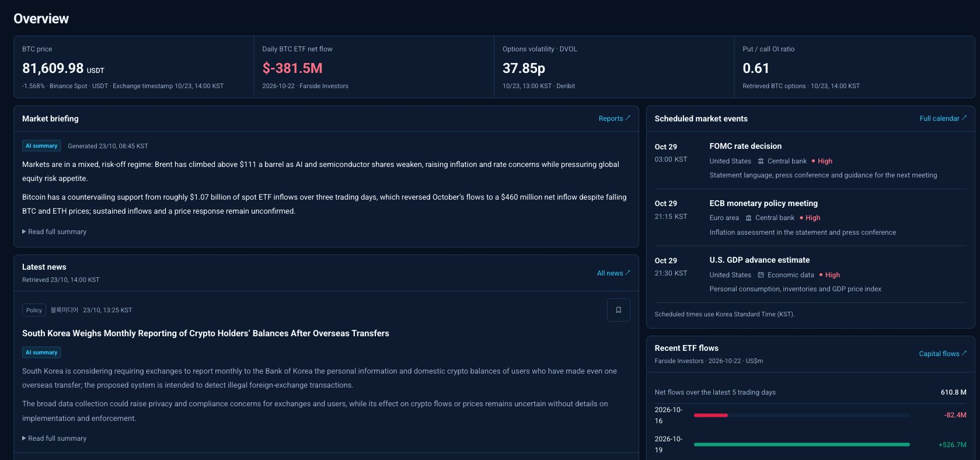980x460 pixels.
Task: Open the South Korea Weighs Monthly Reporting headline
Action: point(205,333)
